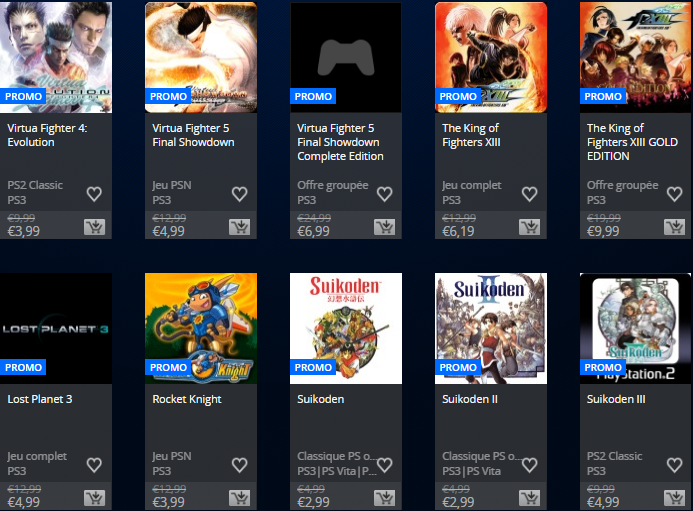
Task: Add Virtua Fighter 4: Evolution to cart
Action: tap(95, 227)
